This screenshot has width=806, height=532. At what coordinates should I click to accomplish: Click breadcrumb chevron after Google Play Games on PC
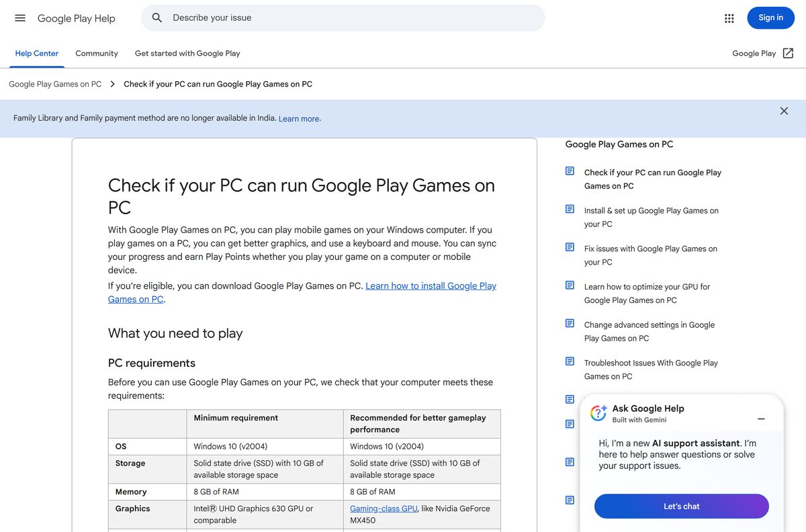pos(112,84)
